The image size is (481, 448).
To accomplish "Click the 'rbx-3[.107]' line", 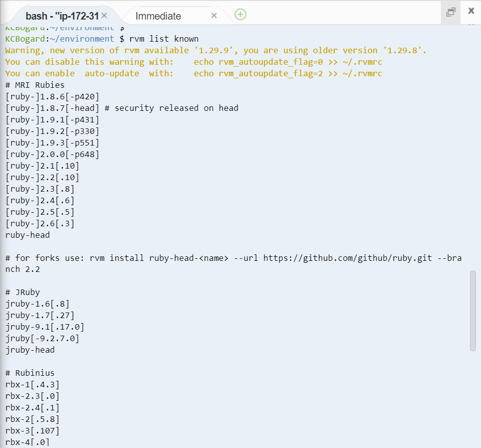I will [x=32, y=431].
